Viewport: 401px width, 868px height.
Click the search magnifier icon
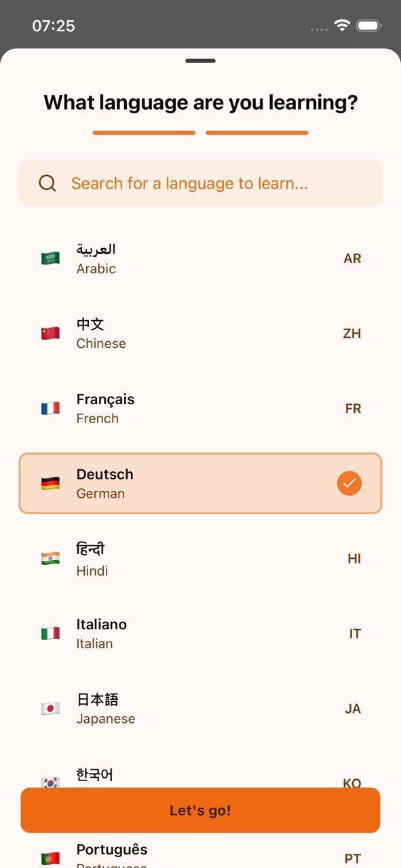(x=47, y=183)
